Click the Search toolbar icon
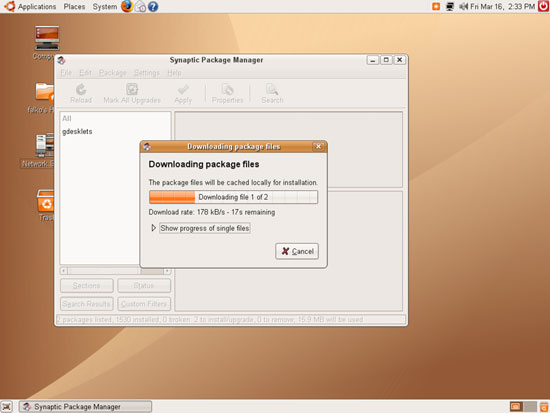Image resolution: width=550 pixels, height=413 pixels. 272,89
